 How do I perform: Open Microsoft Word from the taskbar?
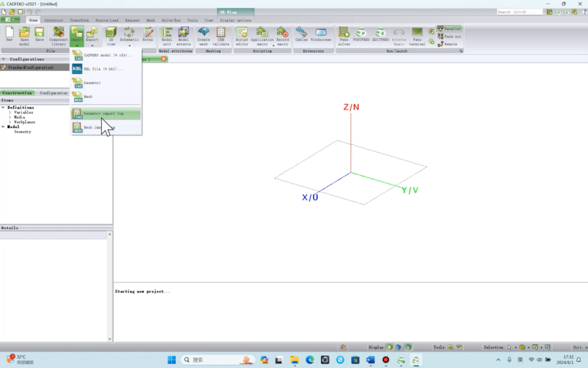(x=371, y=359)
